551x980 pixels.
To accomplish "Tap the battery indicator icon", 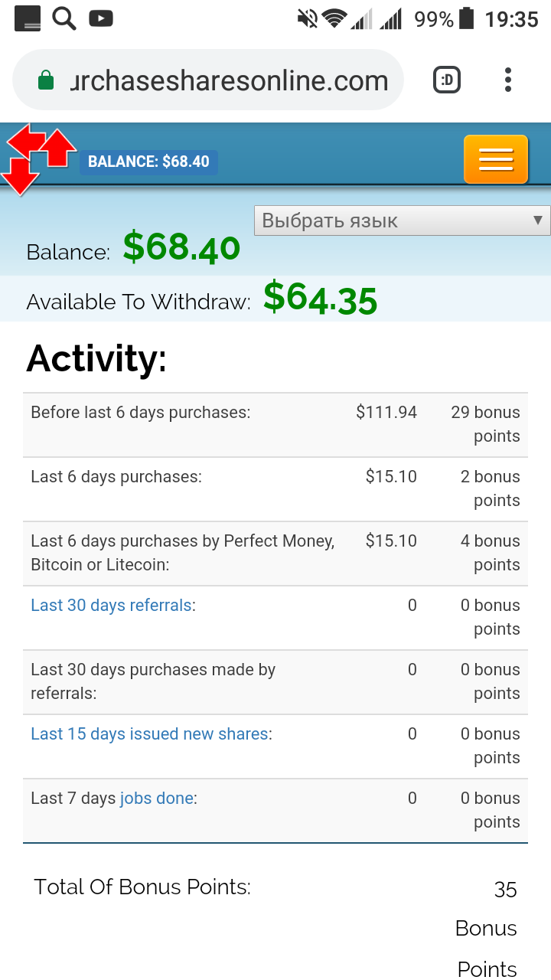I will [467, 18].
